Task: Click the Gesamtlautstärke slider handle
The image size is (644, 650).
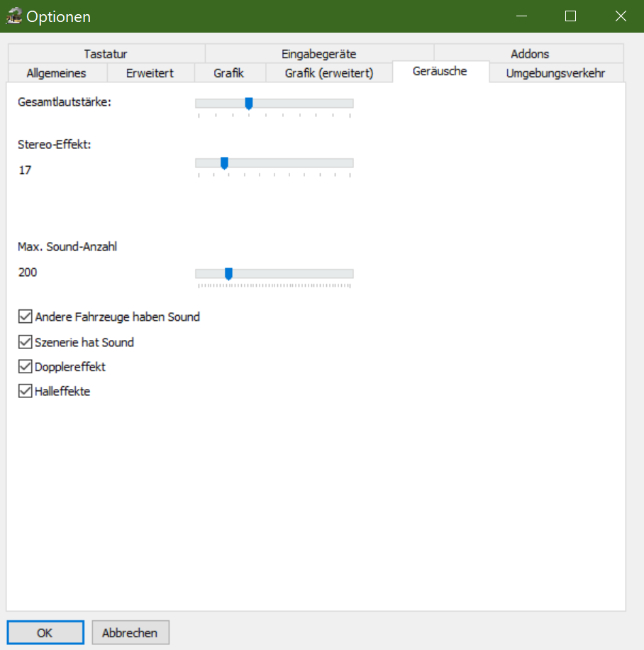Action: [x=249, y=104]
